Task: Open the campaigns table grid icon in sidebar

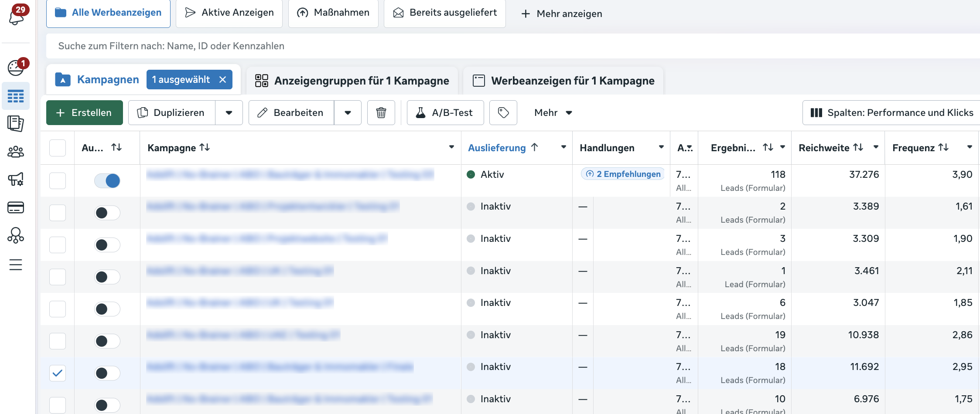Action: (x=16, y=96)
